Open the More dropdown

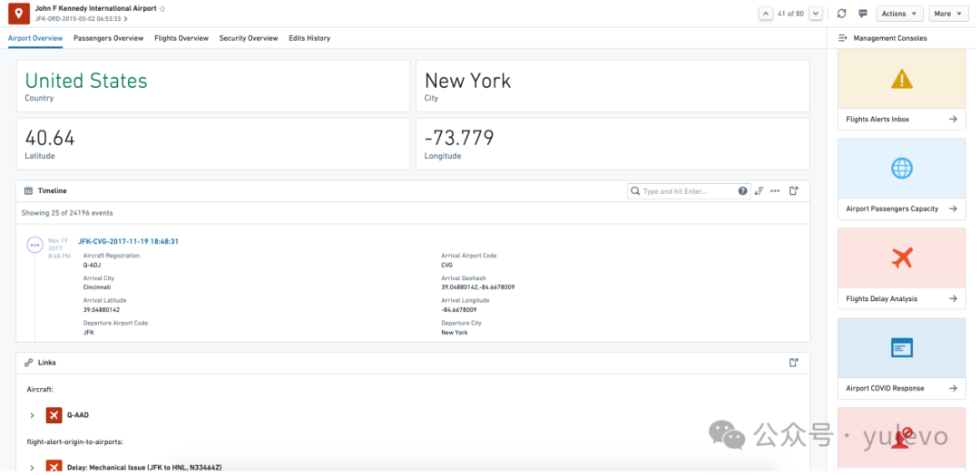(948, 14)
